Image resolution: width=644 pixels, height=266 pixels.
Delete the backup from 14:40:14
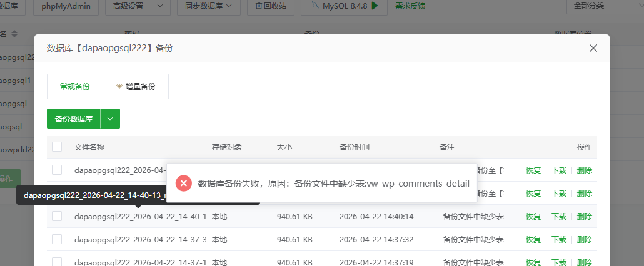pos(585,216)
